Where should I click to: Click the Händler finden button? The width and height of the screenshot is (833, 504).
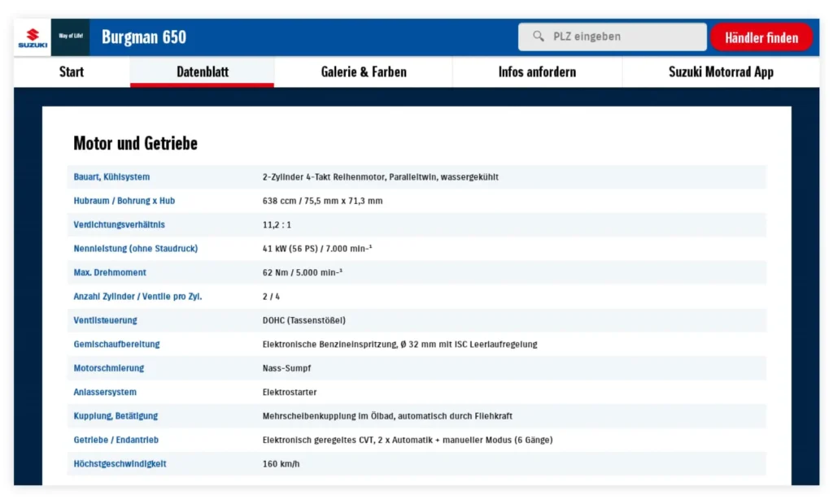coord(761,37)
